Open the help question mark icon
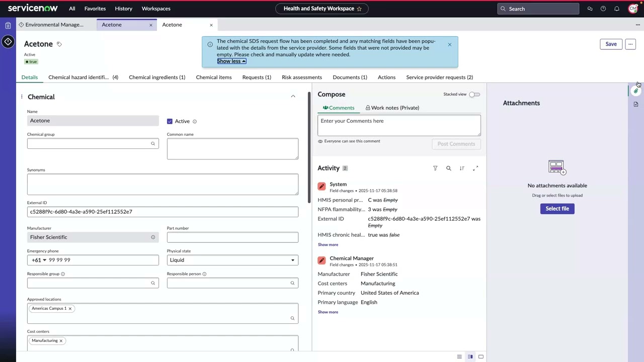The width and height of the screenshot is (644, 362). click(x=603, y=9)
